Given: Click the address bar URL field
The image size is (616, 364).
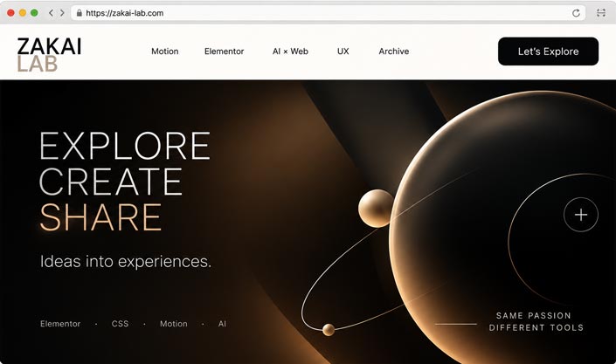Looking at the screenshot, I should 328,13.
